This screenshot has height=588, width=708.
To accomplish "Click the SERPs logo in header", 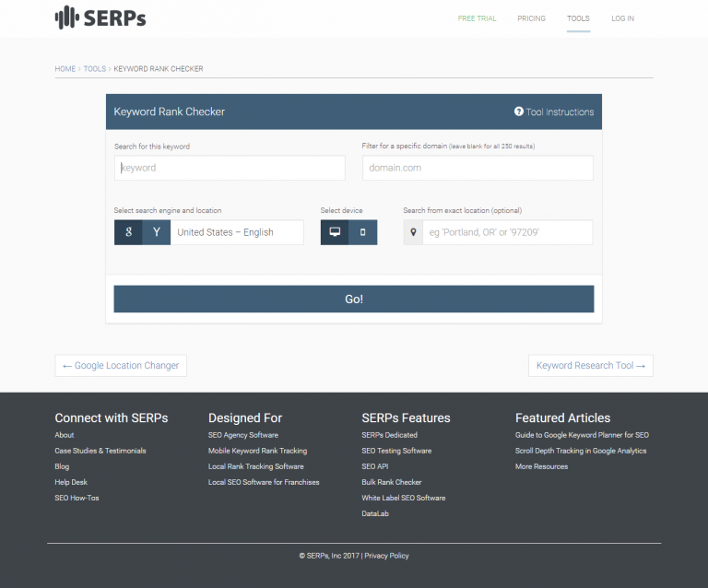I will pos(100,18).
